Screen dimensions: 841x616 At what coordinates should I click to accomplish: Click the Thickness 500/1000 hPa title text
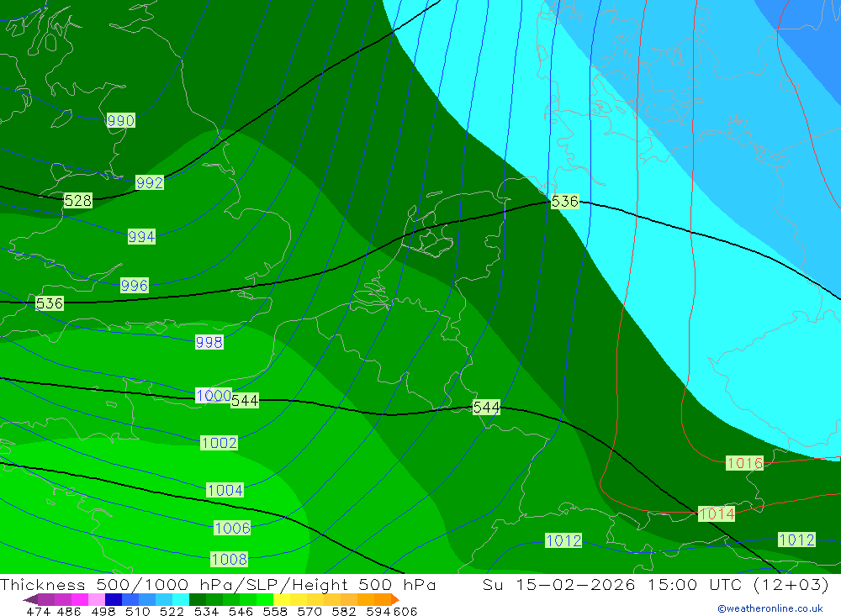117,584
